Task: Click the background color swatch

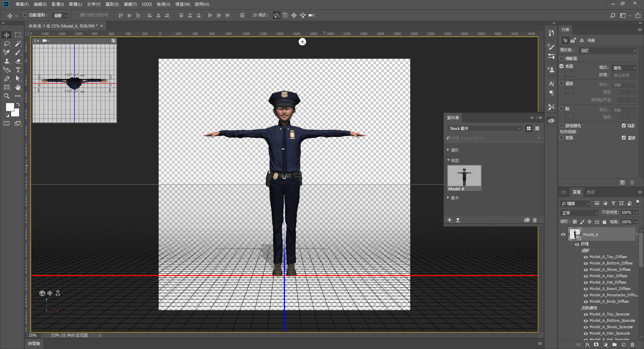Action: pos(16,113)
